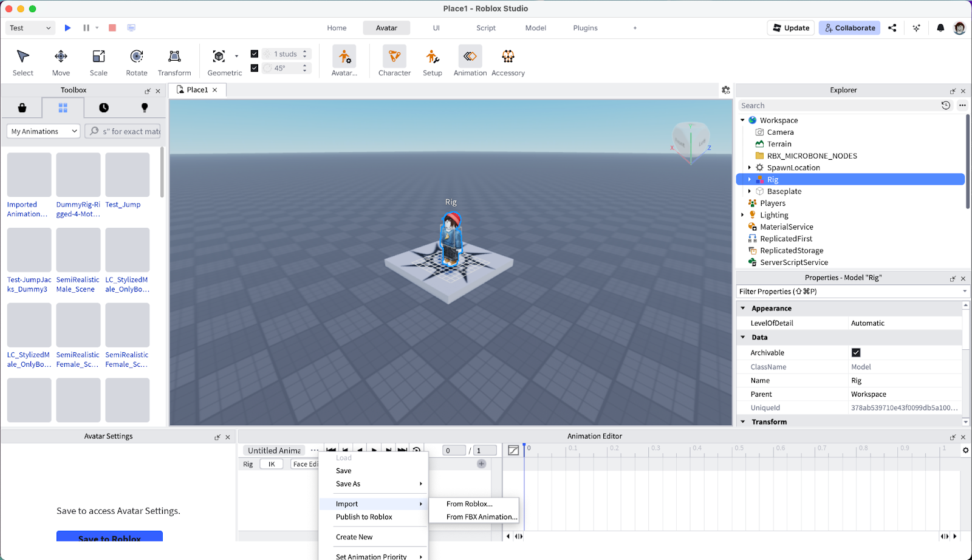Open the My Animations dropdown
The width and height of the screenshot is (972, 560).
point(44,131)
